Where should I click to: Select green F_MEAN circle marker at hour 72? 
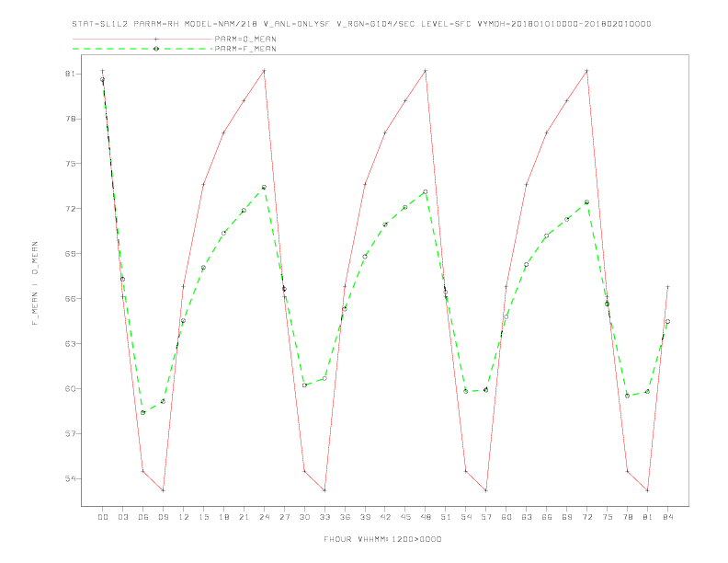pyautogui.click(x=586, y=202)
